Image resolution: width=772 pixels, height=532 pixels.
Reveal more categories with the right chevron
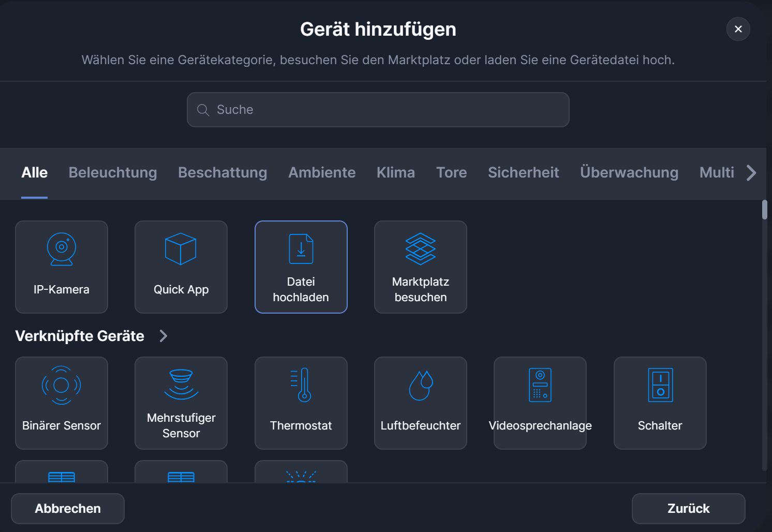pyautogui.click(x=751, y=173)
